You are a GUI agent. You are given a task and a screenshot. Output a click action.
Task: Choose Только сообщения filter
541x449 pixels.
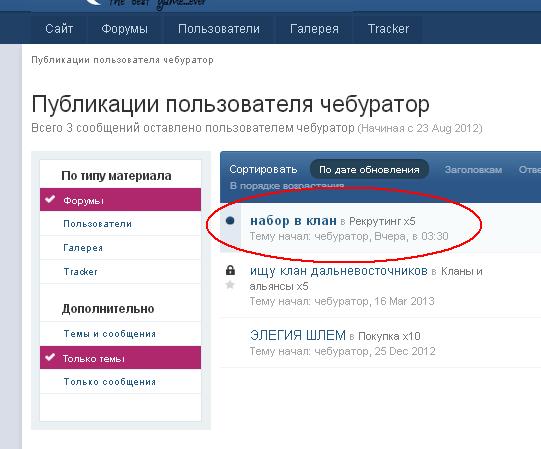tap(120, 382)
